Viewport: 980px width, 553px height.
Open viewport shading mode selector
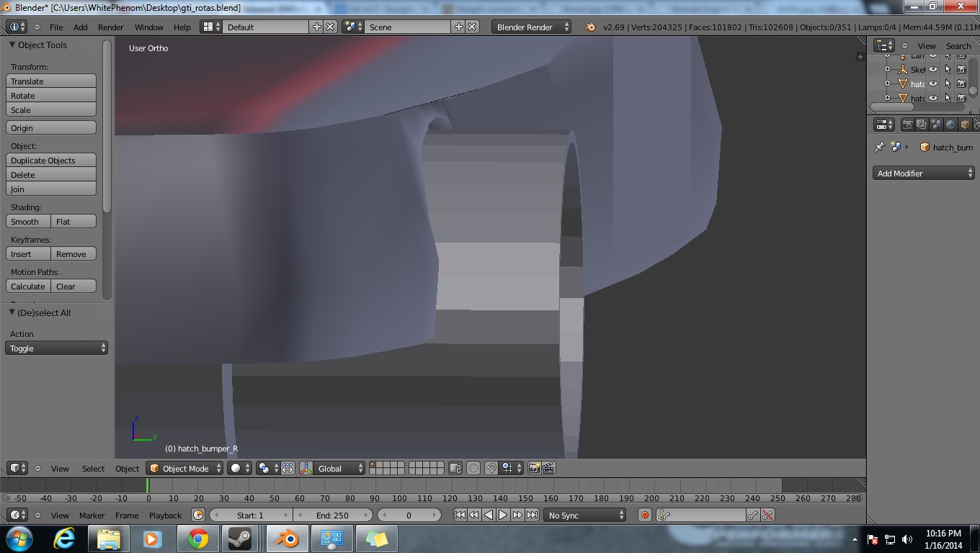[240, 468]
